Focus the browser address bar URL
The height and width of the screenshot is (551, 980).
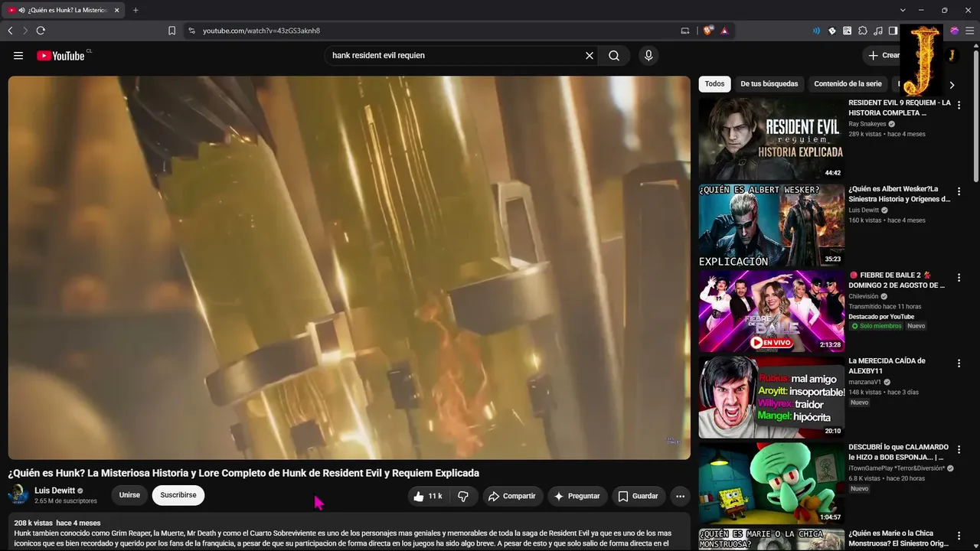pyautogui.click(x=261, y=31)
